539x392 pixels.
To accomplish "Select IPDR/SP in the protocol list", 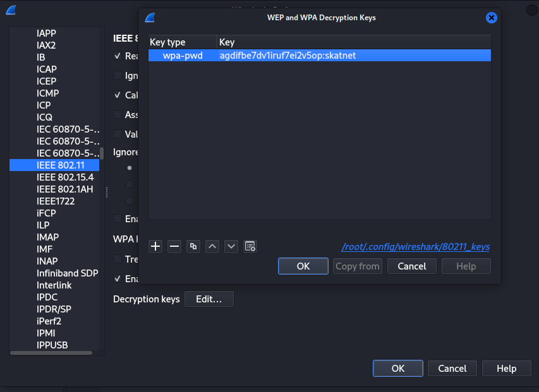I will (54, 309).
